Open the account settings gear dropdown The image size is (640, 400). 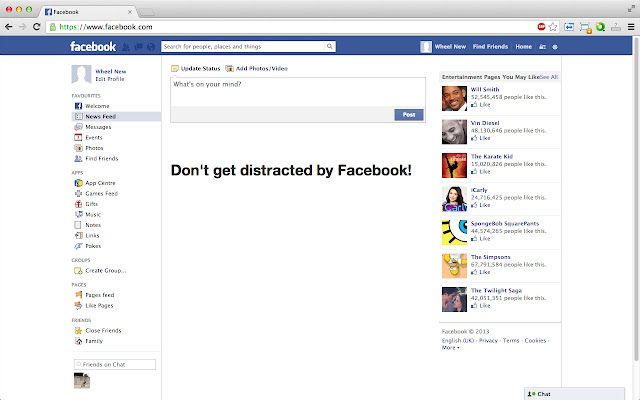(555, 47)
